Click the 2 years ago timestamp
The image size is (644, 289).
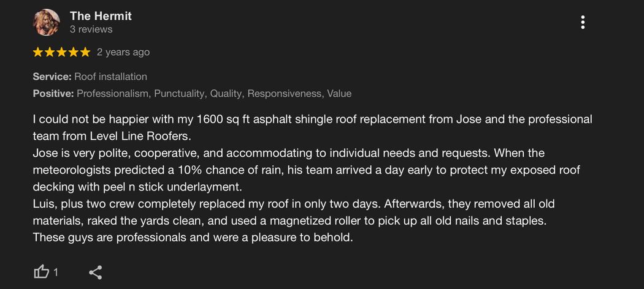click(123, 53)
